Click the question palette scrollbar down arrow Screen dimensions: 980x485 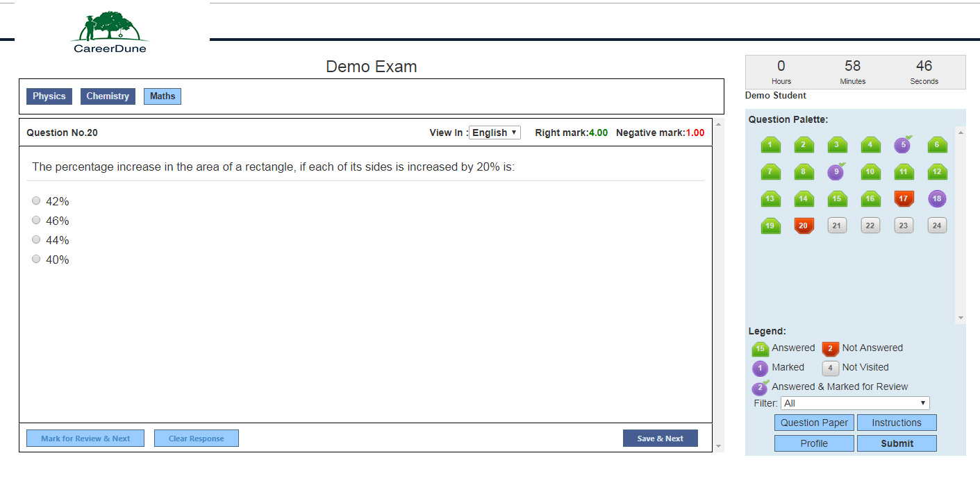click(x=961, y=318)
